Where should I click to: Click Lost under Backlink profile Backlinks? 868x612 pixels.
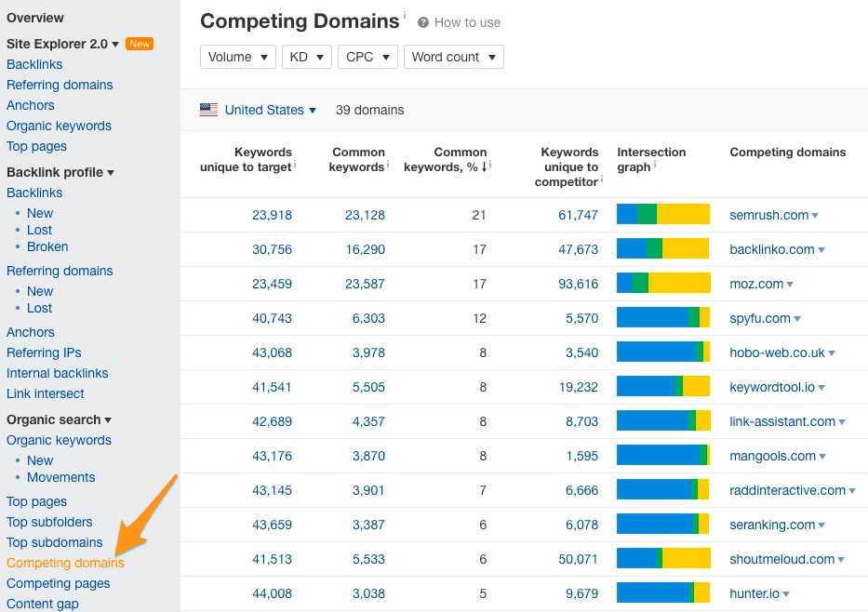coord(39,230)
